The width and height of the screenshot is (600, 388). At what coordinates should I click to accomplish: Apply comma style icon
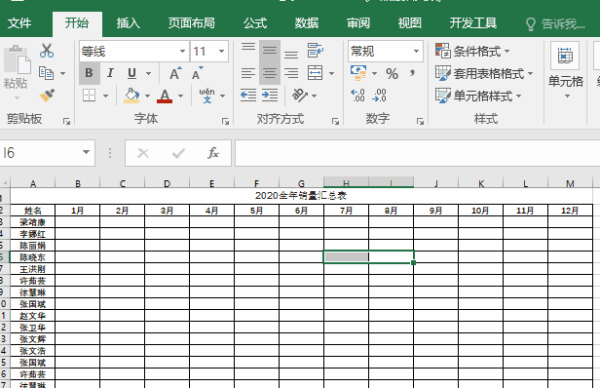[412, 73]
